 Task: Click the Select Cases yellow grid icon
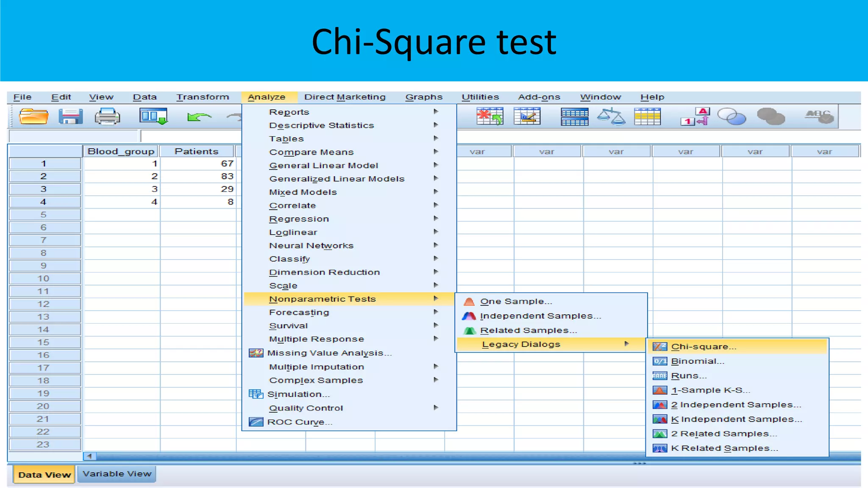click(x=647, y=116)
